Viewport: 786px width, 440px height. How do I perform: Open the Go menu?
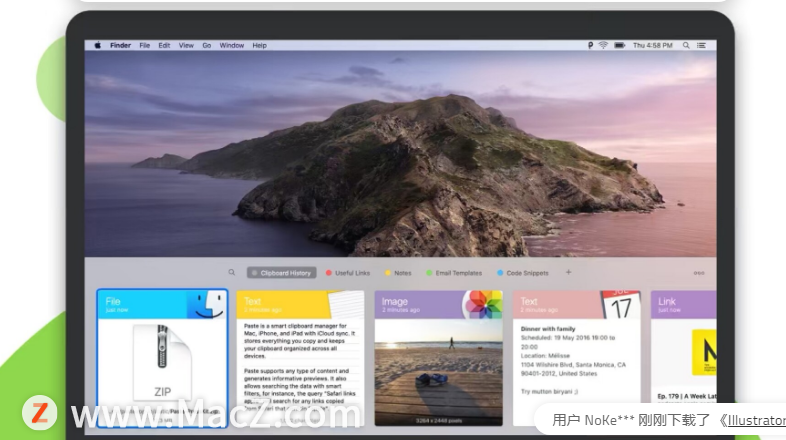pos(207,45)
